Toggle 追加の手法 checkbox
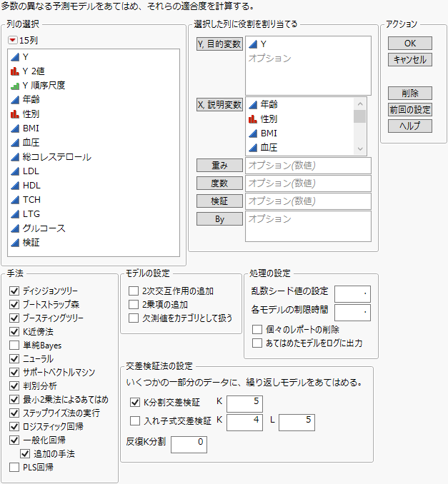 (25, 454)
